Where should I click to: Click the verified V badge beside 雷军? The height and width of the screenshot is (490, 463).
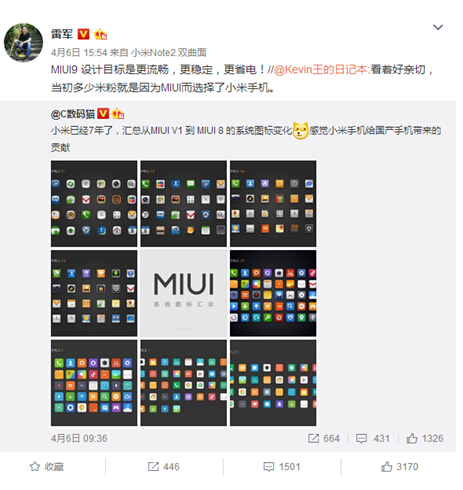[83, 34]
